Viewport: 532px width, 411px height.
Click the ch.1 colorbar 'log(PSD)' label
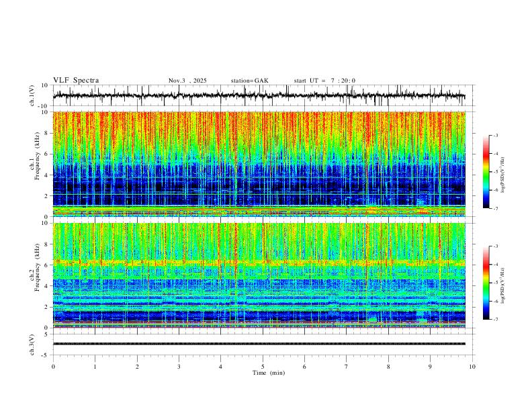click(x=503, y=175)
